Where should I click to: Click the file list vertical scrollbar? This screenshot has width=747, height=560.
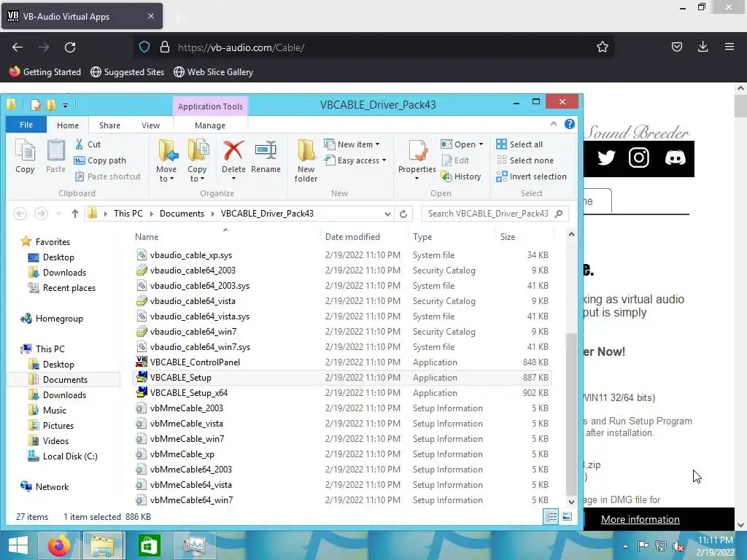[571, 414]
